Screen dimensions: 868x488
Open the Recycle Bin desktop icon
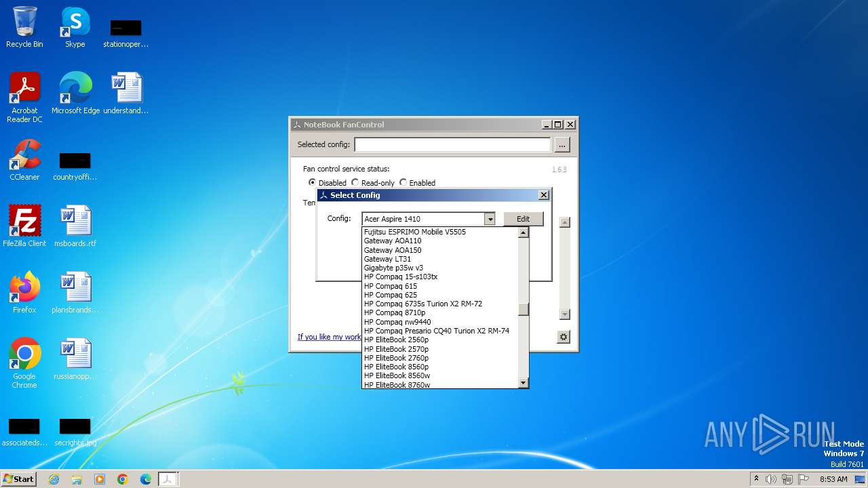pyautogui.click(x=24, y=27)
